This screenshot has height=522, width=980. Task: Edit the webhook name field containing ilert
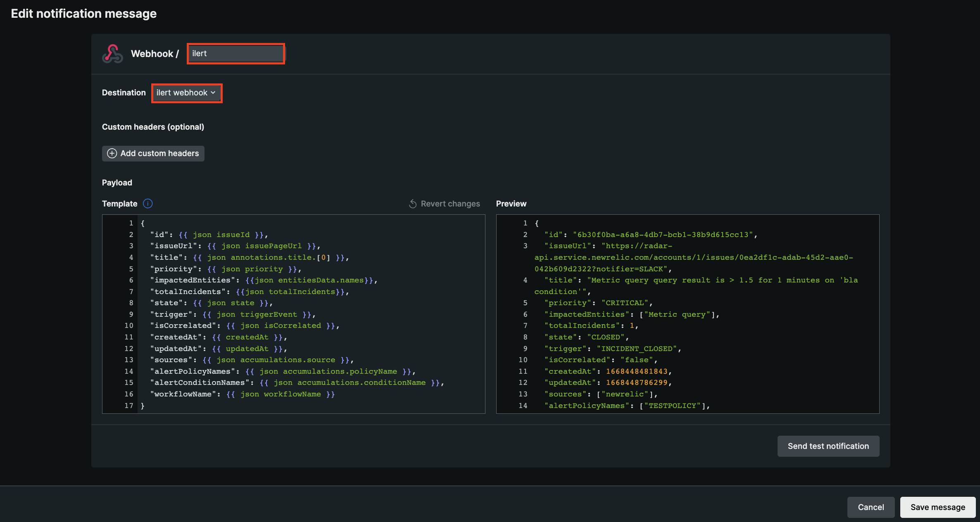pos(236,54)
